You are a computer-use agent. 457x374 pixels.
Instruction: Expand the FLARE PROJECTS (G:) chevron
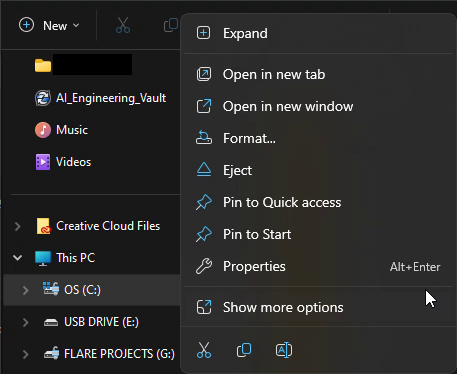click(26, 354)
